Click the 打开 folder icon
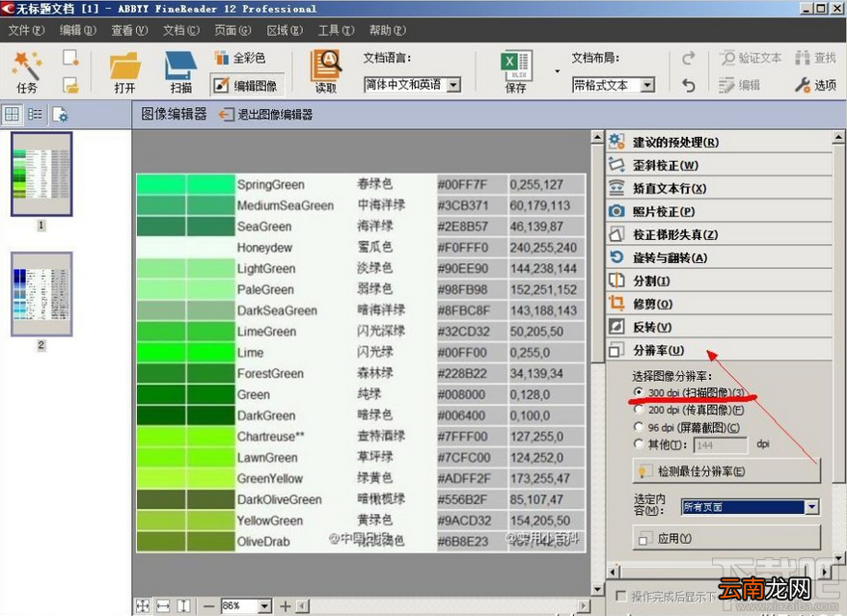Image resolution: width=847 pixels, height=616 pixels. pyautogui.click(x=124, y=71)
